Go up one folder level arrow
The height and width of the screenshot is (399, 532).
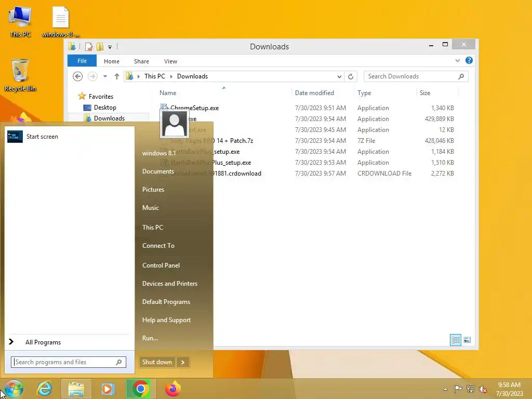[117, 76]
